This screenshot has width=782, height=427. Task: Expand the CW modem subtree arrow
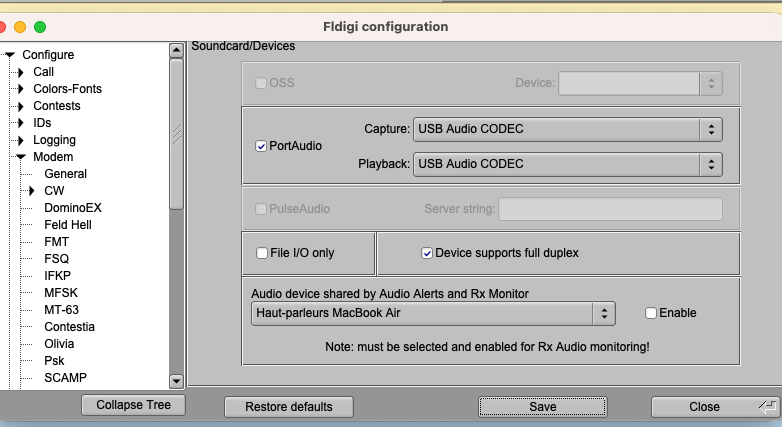pyautogui.click(x=31, y=191)
